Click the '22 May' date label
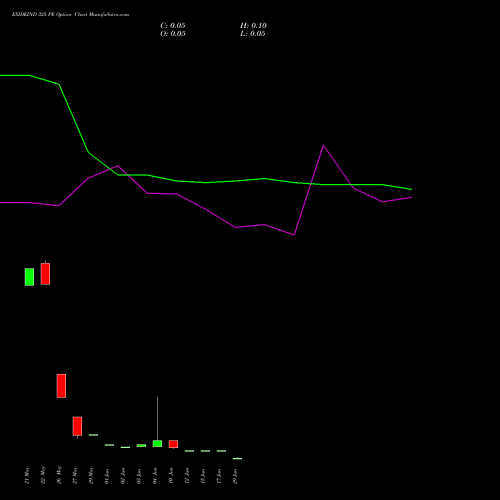 click(x=43, y=475)
